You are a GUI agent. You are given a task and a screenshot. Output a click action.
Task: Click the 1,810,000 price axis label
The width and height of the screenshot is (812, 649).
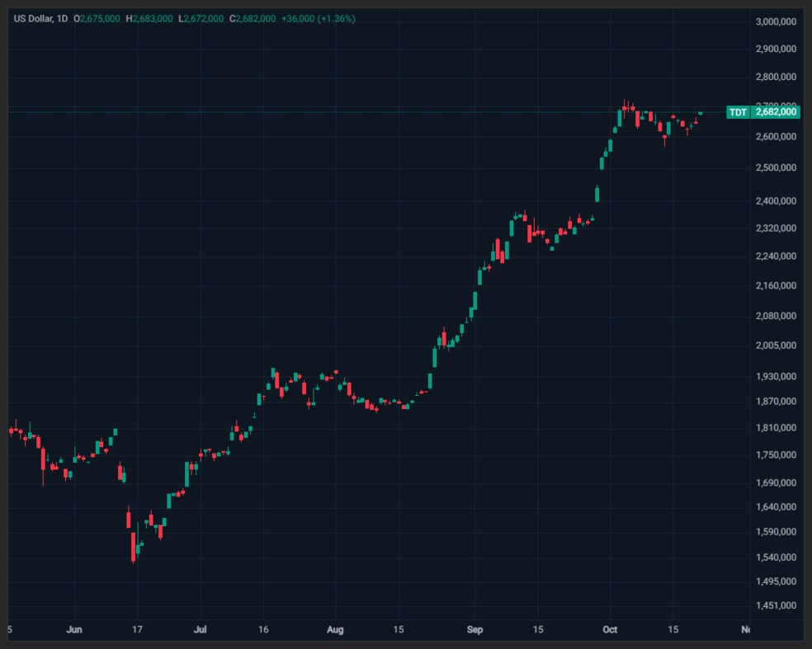tap(776, 427)
